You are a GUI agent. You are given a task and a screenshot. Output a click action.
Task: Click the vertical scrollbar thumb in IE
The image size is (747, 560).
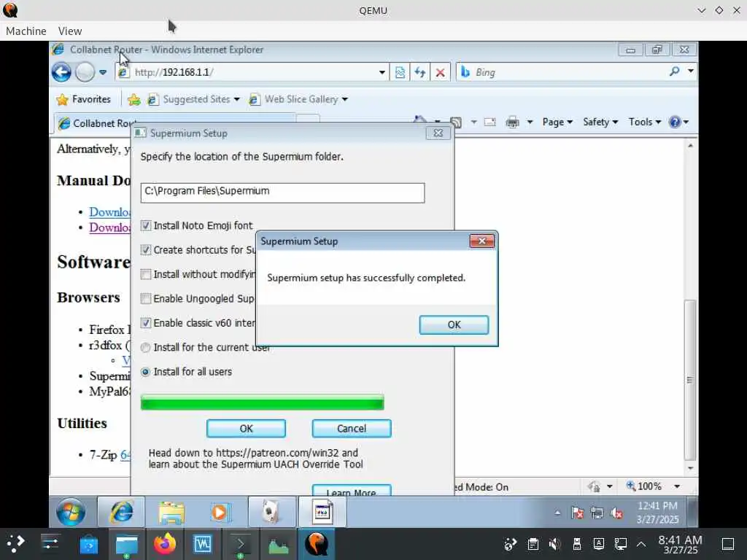(x=690, y=379)
